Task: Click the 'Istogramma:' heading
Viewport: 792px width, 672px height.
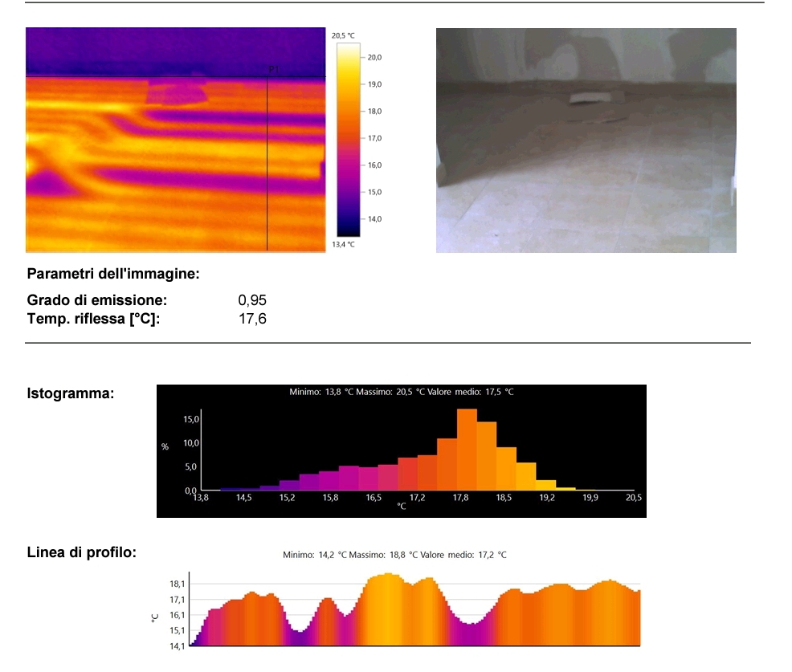Action: click(x=70, y=394)
